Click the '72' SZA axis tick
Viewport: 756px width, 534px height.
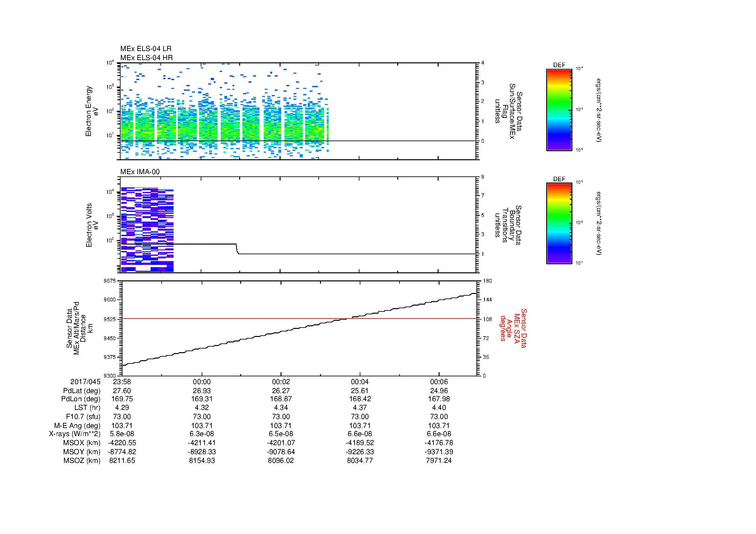click(x=486, y=338)
